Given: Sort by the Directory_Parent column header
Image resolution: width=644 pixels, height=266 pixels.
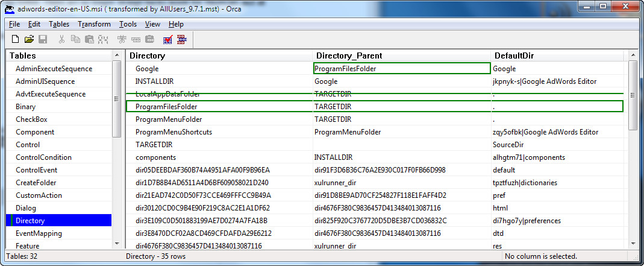Looking at the screenshot, I should [x=402, y=55].
